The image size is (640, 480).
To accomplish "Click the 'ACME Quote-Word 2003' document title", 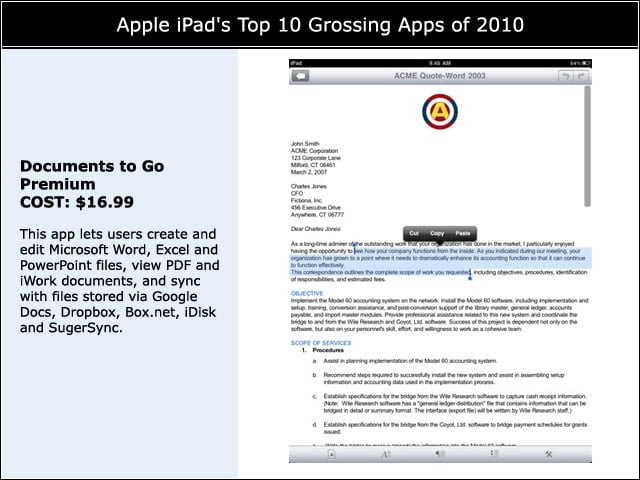I will [440, 76].
